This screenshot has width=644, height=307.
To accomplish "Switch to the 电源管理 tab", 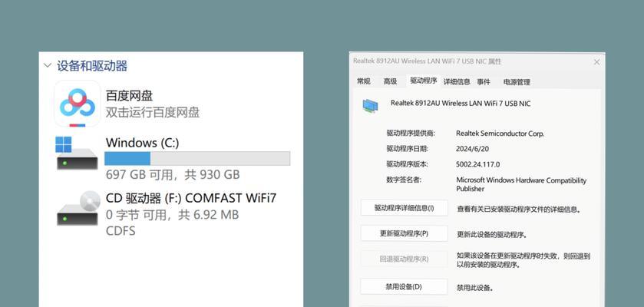I will (517, 81).
